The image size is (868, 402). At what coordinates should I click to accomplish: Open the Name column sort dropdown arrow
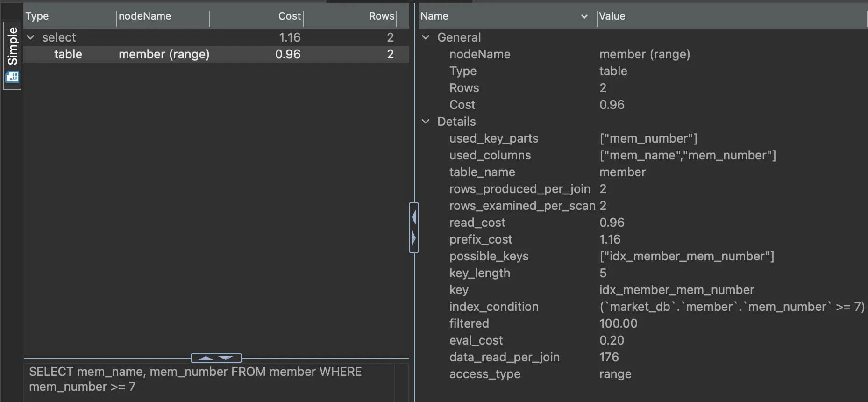tap(584, 16)
